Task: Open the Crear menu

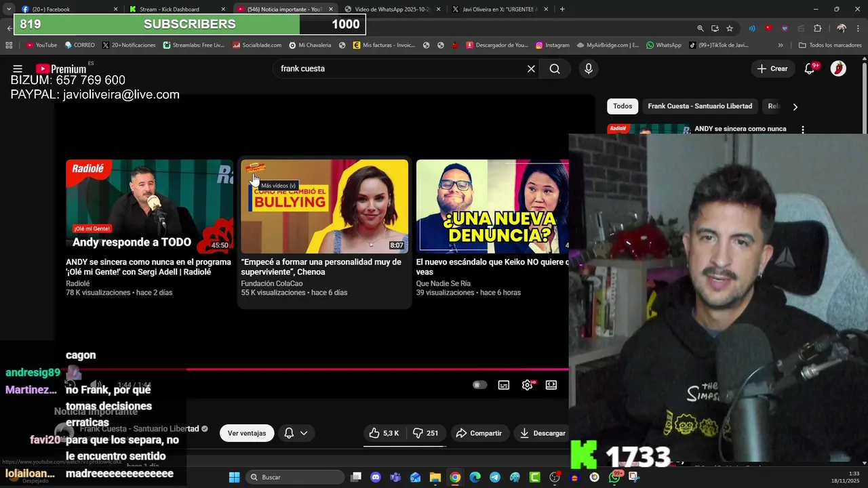Action: (x=772, y=68)
